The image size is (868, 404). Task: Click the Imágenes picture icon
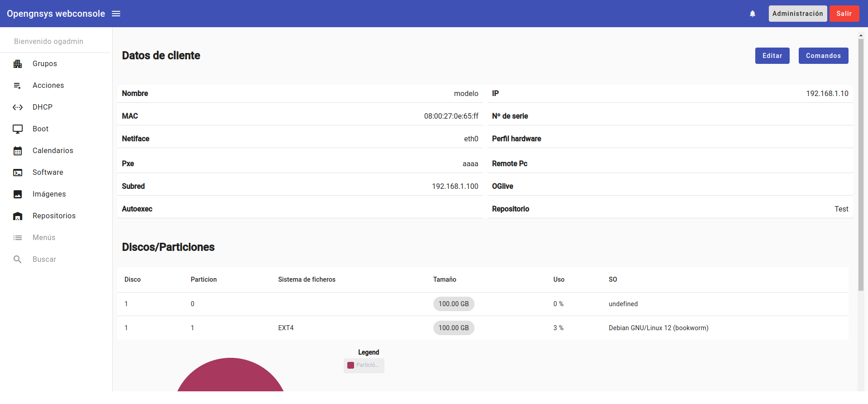coord(18,194)
